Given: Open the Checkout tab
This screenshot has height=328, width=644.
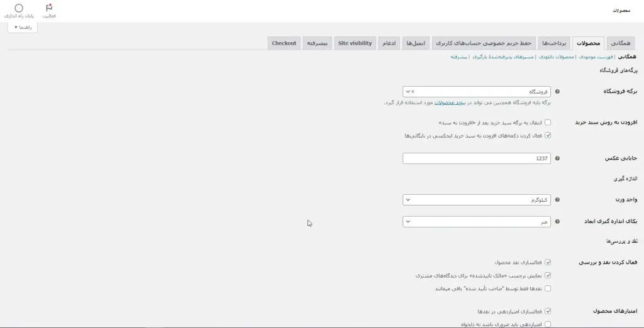Looking at the screenshot, I should click(284, 43).
